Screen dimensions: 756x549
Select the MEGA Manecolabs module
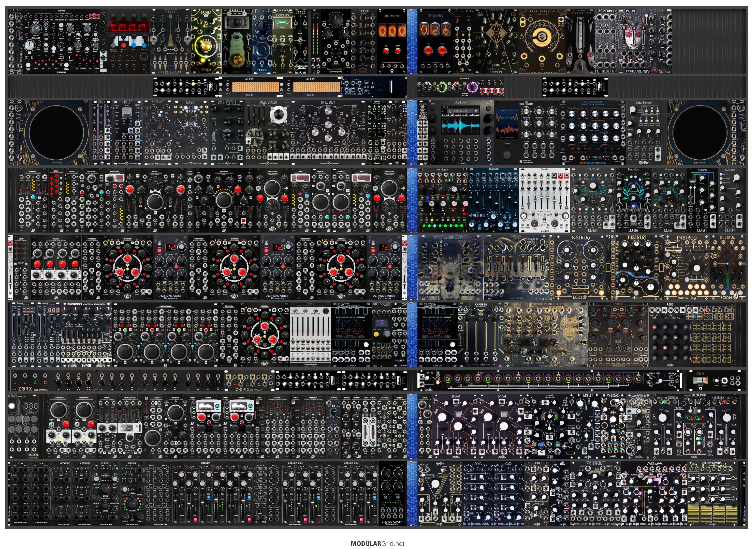pyautogui.click(x=645, y=41)
